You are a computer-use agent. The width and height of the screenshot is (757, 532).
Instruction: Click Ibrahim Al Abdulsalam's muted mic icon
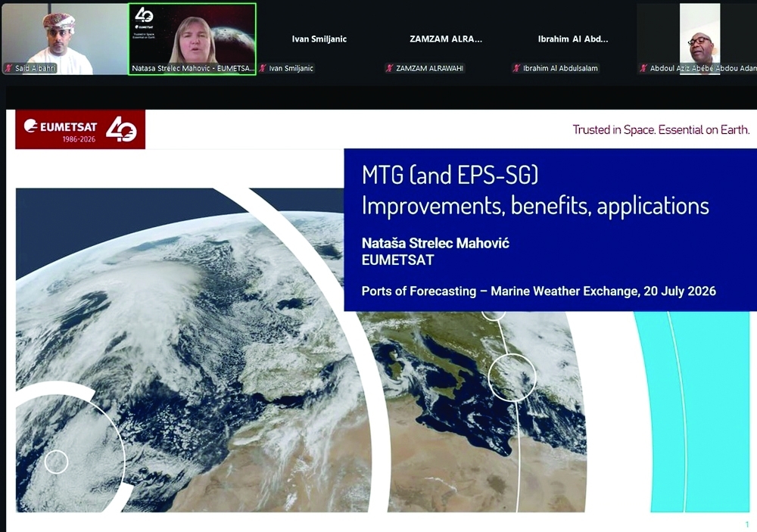pyautogui.click(x=516, y=68)
